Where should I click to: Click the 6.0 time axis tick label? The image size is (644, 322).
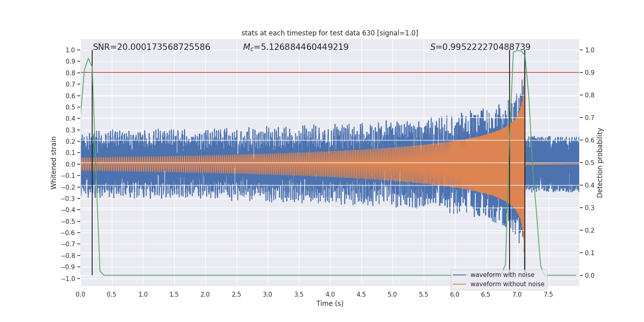click(455, 294)
